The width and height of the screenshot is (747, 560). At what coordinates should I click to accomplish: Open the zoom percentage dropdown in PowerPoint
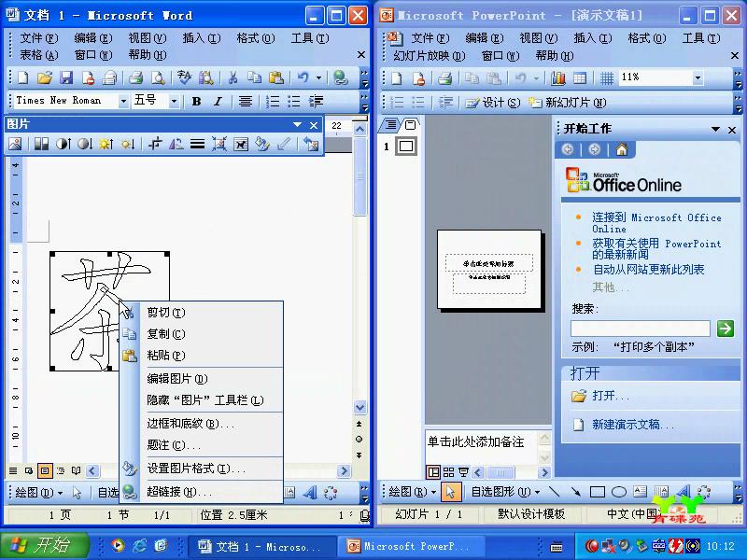click(x=698, y=77)
